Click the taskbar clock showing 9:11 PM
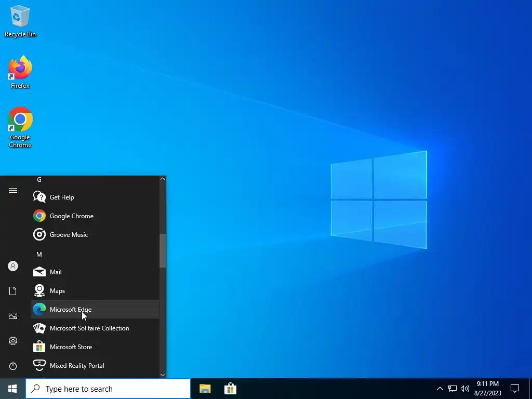The height and width of the screenshot is (399, 532). point(487,389)
